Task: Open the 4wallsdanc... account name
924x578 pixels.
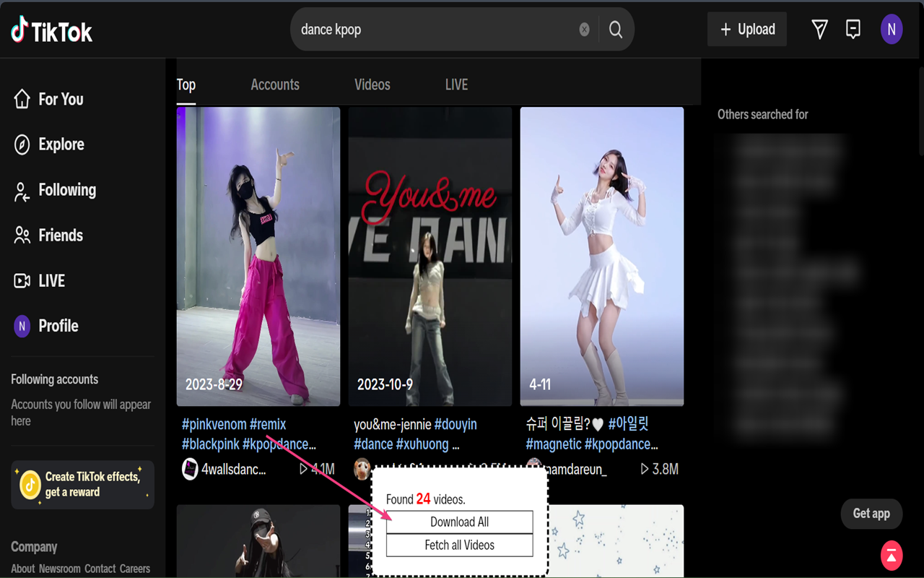Action: 234,469
